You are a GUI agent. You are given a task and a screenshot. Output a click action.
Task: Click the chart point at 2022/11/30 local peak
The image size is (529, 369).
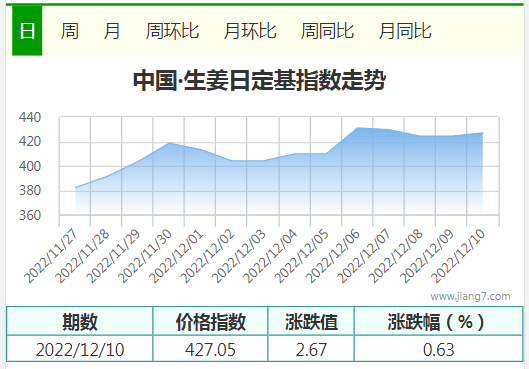coord(169,143)
